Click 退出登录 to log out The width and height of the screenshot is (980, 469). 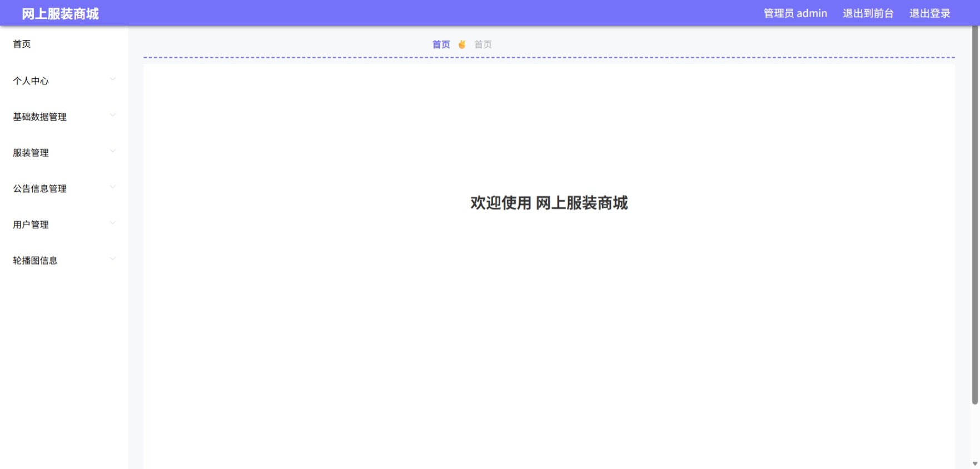point(929,13)
